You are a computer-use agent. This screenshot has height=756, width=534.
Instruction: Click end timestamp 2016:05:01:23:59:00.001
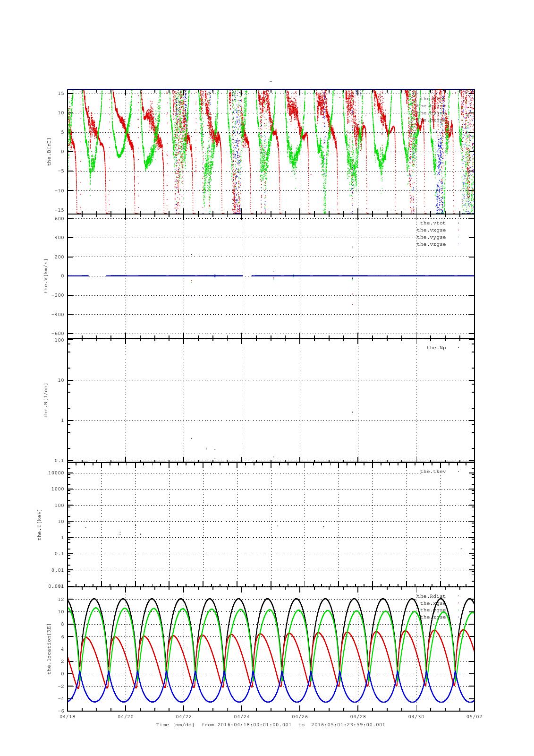point(348,725)
